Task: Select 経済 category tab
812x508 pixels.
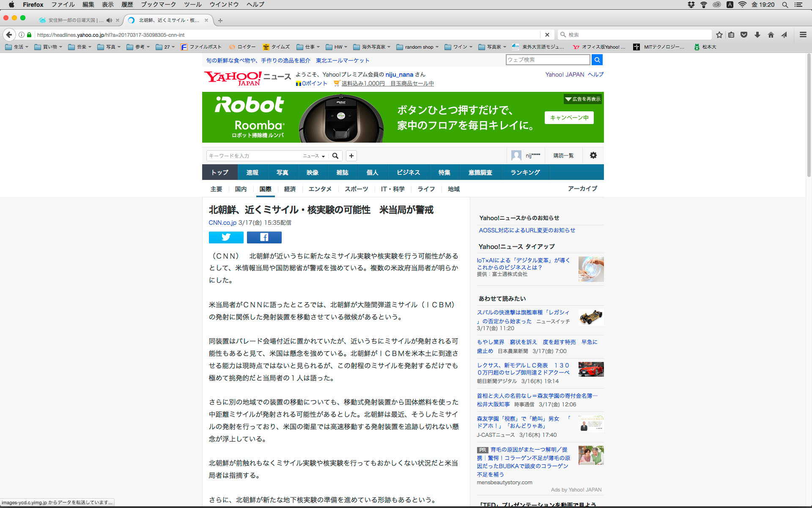Action: tap(290, 189)
